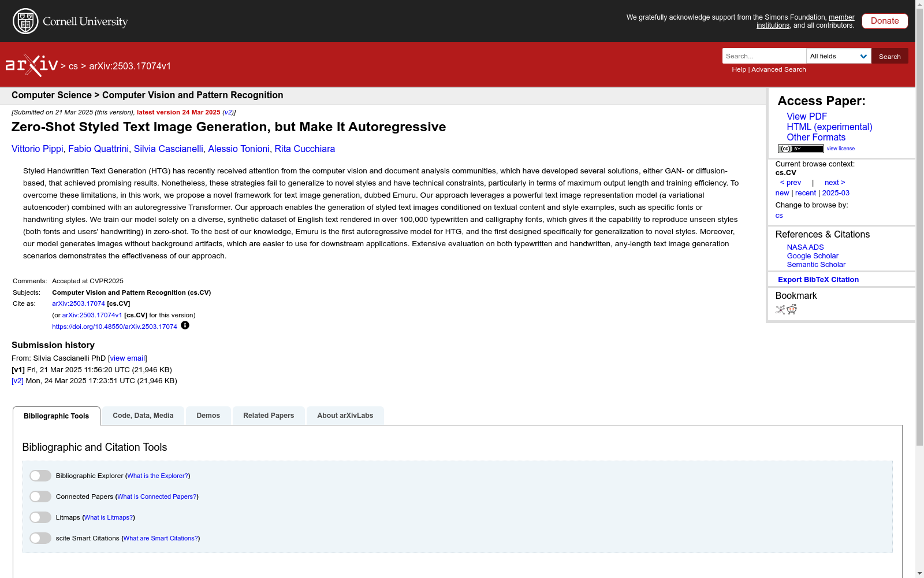This screenshot has width=924, height=578.
Task: Open the View PDF link
Action: (807, 116)
